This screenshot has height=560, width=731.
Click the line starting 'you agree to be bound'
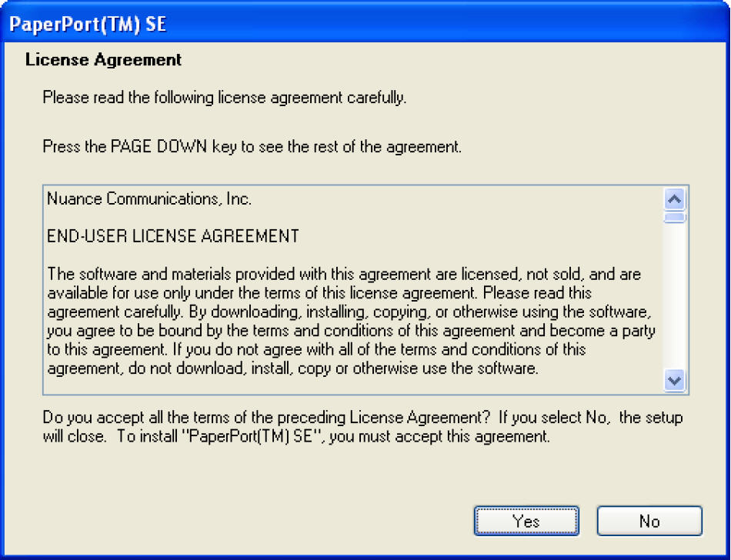(352, 330)
